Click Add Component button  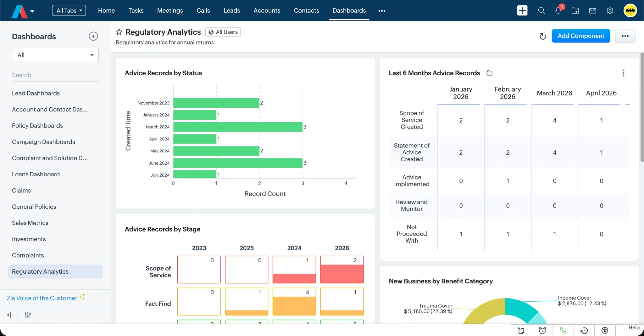[x=581, y=36]
